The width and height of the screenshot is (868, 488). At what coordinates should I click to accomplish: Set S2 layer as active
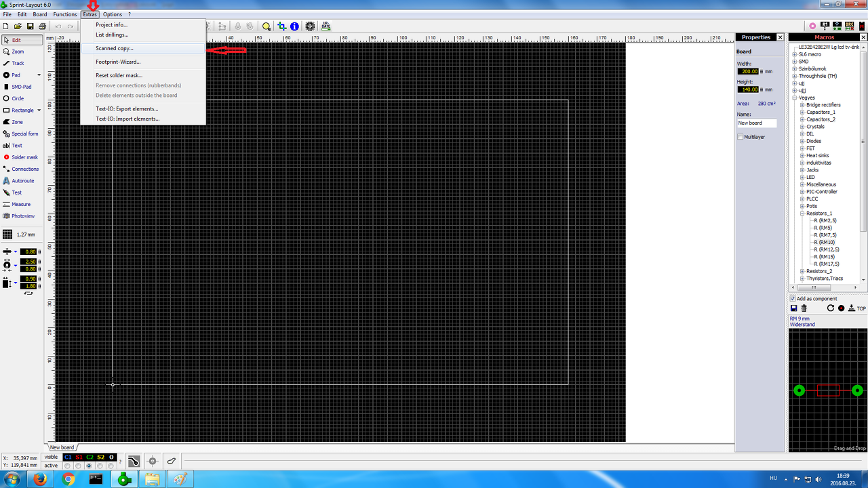coord(100,466)
